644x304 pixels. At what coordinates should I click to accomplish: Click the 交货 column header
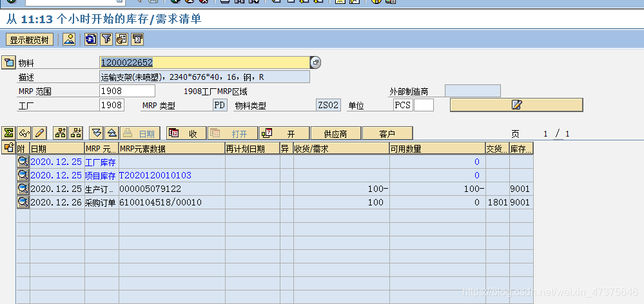498,149
